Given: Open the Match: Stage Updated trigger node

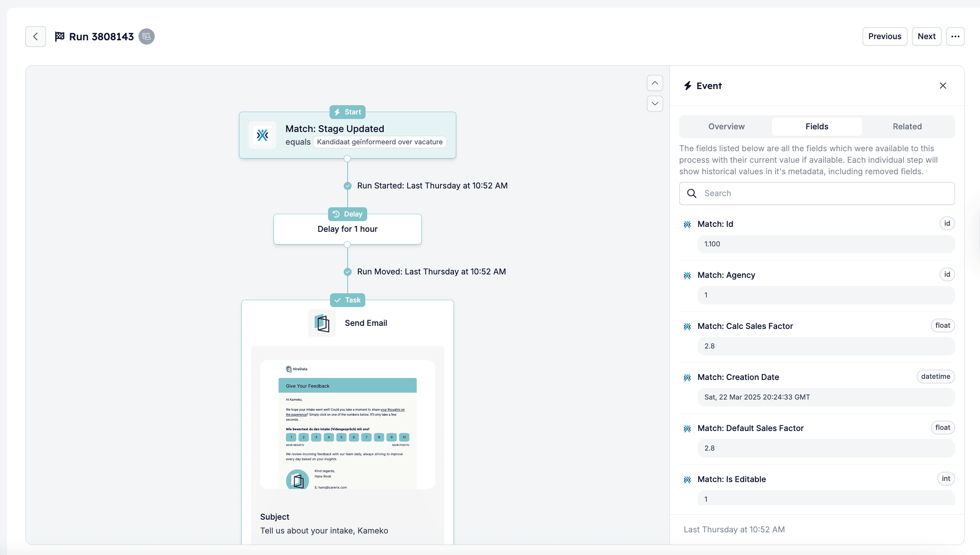Looking at the screenshot, I should pyautogui.click(x=348, y=135).
